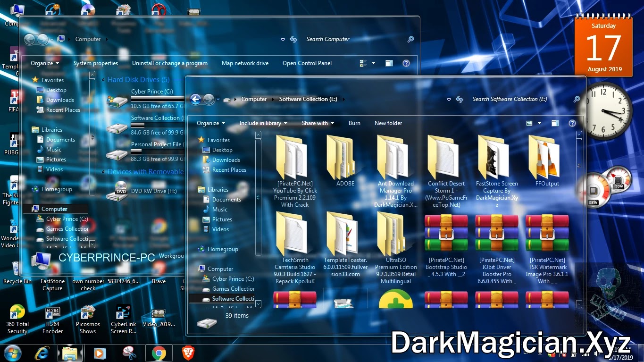Select Homegroup in Software Collection sidebar
Screen dimensions: 644x362
click(x=217, y=249)
